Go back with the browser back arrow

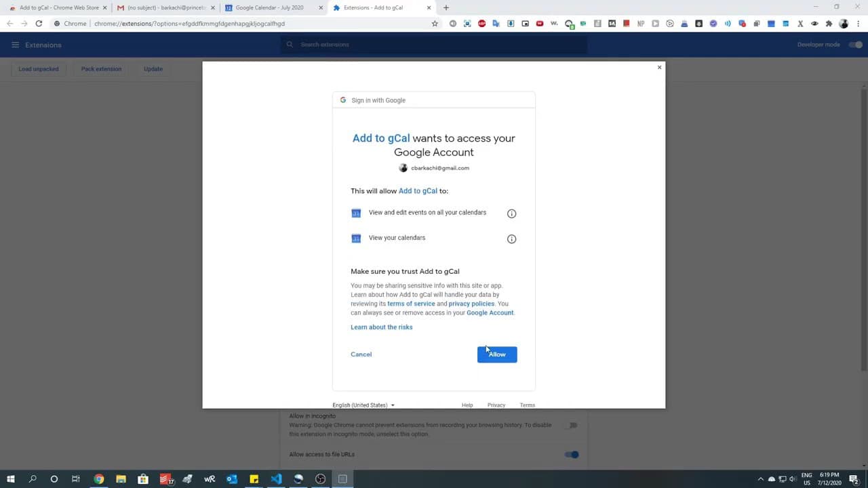pyautogui.click(x=9, y=24)
